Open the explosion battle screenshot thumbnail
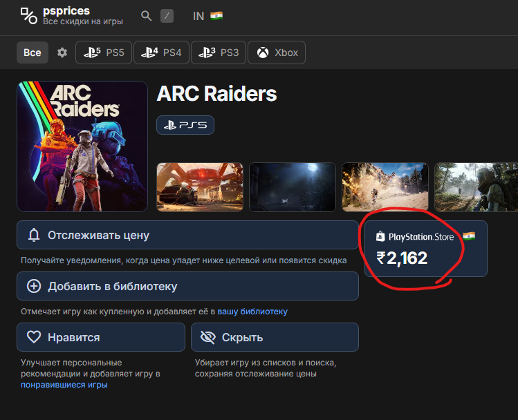Image resolution: width=518 pixels, height=420 pixels. click(x=385, y=187)
